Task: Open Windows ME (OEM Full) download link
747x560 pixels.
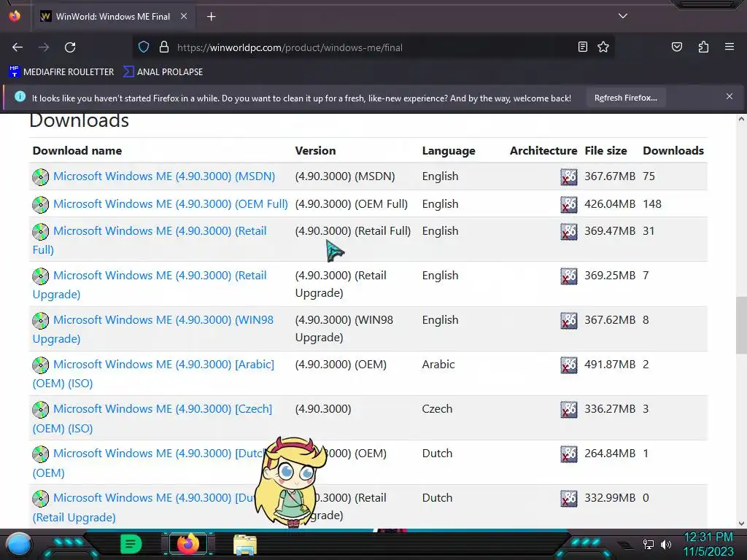Action: [x=171, y=204]
